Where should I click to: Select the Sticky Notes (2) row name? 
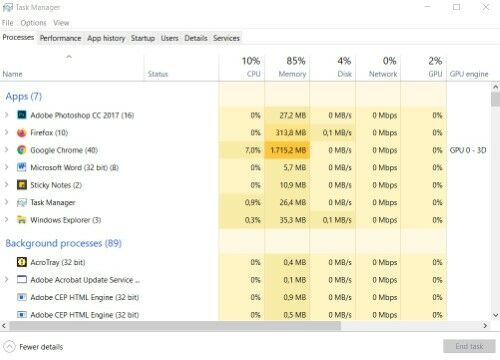click(x=56, y=185)
